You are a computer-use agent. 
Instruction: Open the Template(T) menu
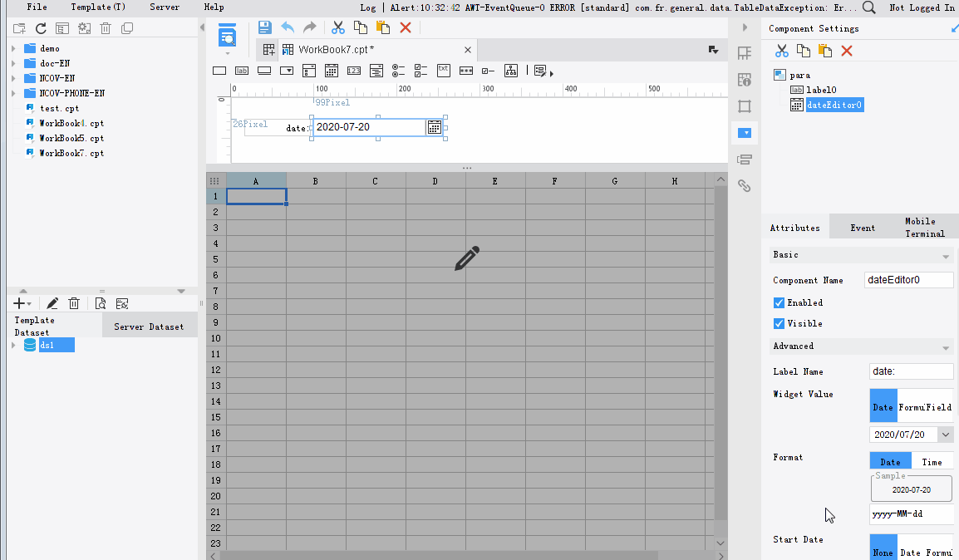[98, 7]
